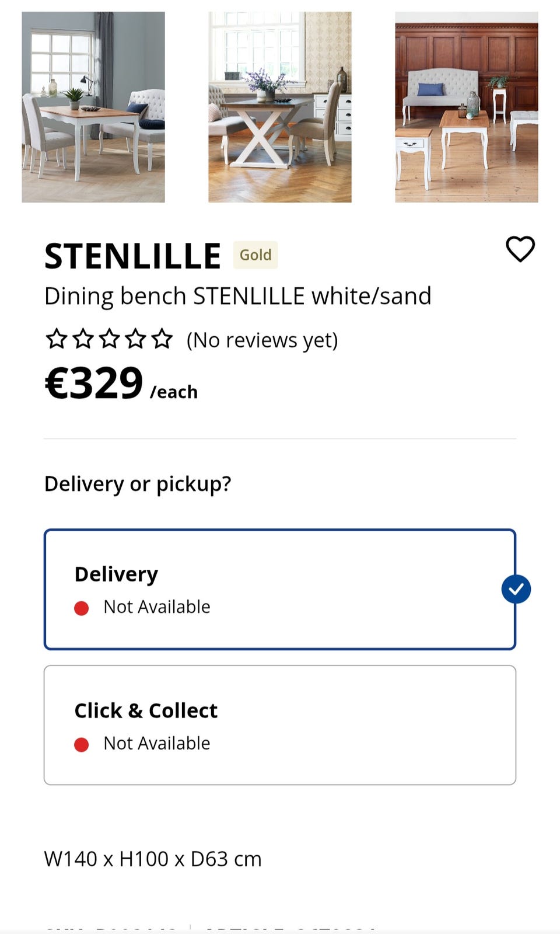This screenshot has height=934, width=560.
Task: Click the fifth rating star
Action: [162, 339]
